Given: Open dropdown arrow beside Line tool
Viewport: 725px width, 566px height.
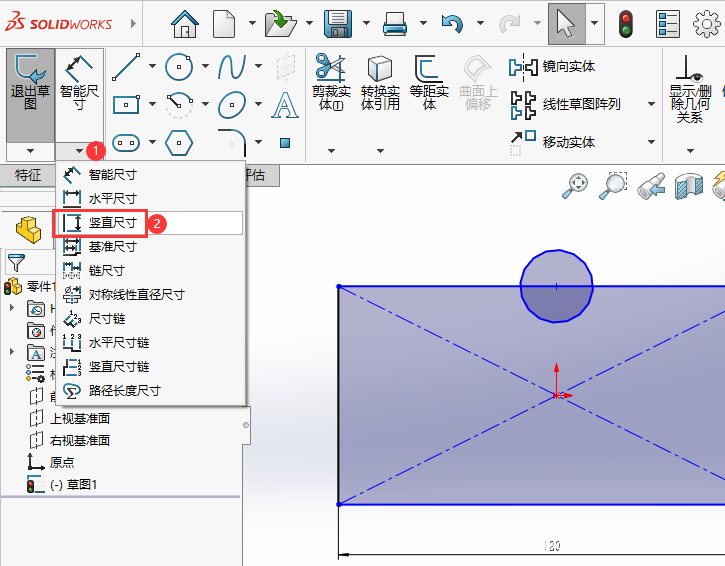Looking at the screenshot, I should point(152,66).
